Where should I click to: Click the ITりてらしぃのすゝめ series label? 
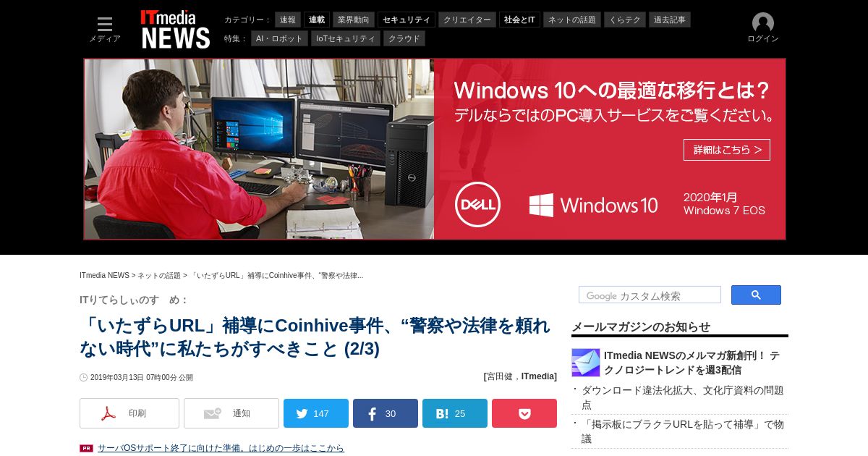click(134, 300)
